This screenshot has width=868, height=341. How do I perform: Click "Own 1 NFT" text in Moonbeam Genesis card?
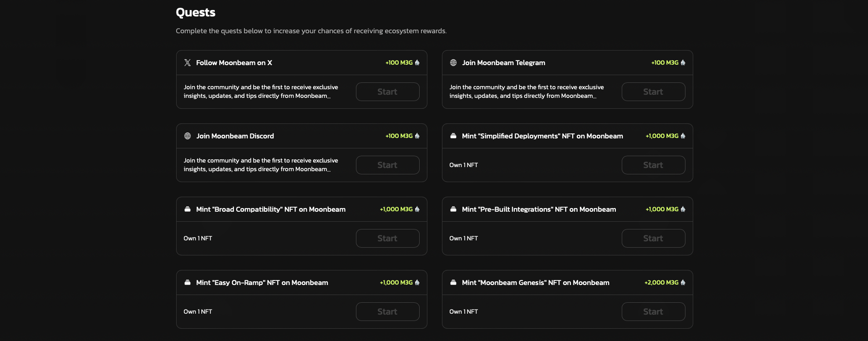click(x=463, y=311)
